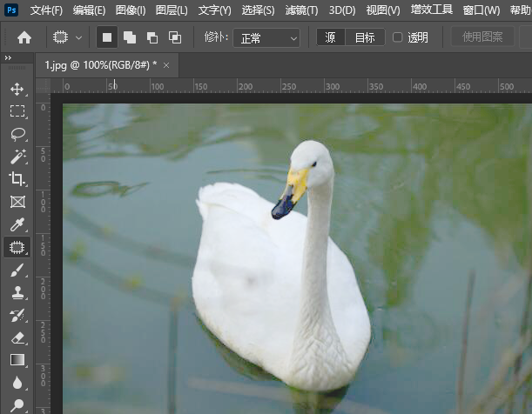
Task: Select the Eraser tool
Action: (x=17, y=338)
